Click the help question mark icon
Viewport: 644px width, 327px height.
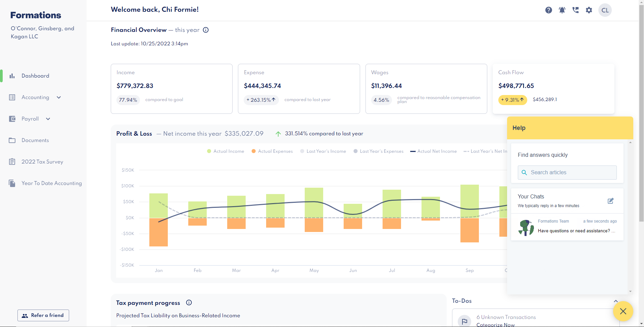click(x=548, y=10)
